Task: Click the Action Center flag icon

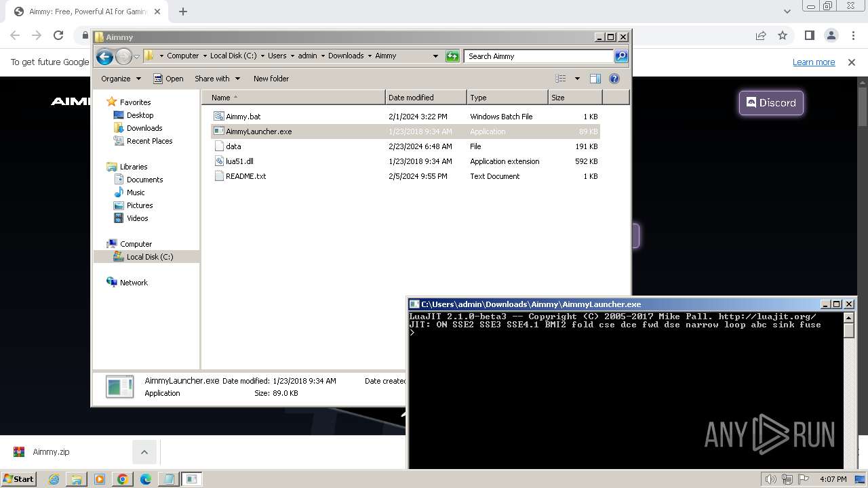Action: pyautogui.click(x=804, y=479)
